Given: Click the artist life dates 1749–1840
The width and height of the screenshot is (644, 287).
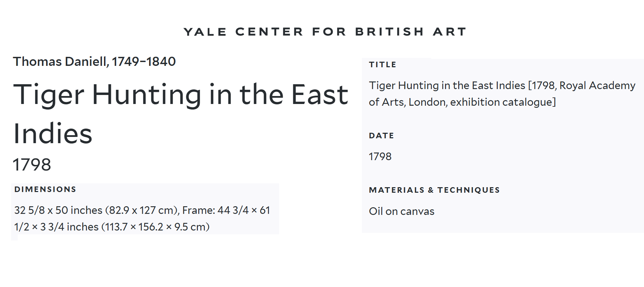Looking at the screenshot, I should pyautogui.click(x=143, y=62).
